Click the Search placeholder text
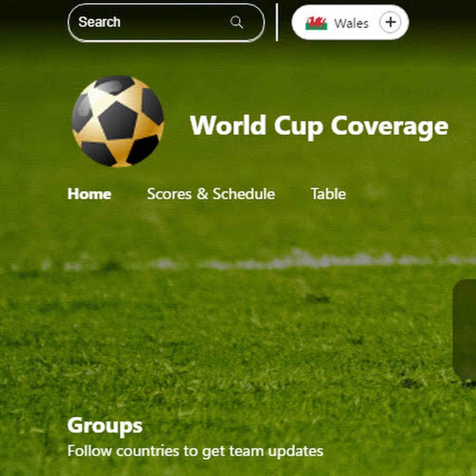The height and width of the screenshot is (476, 476). pos(99,22)
